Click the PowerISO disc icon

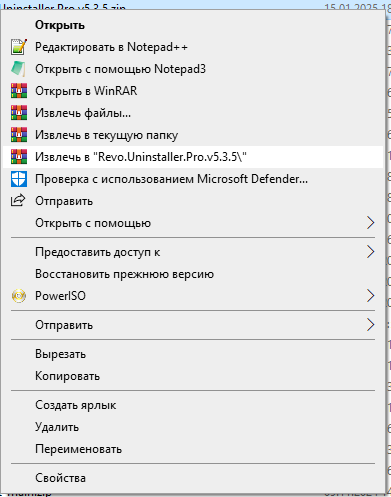19,296
